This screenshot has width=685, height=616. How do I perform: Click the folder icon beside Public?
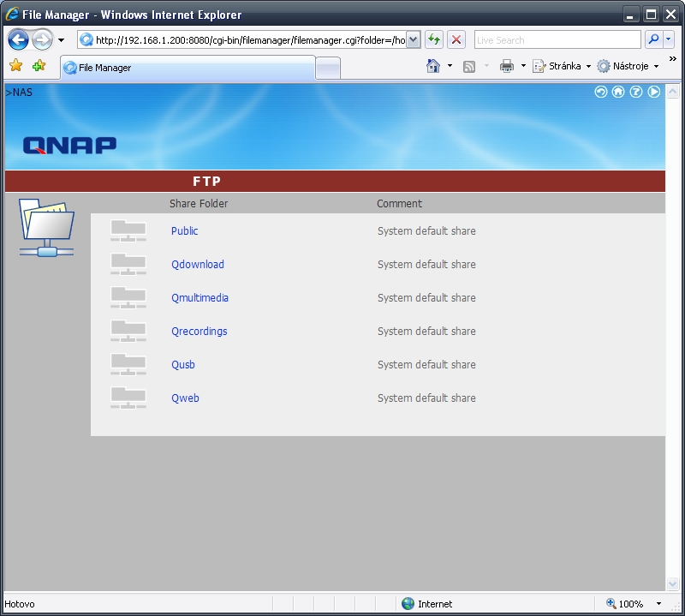pyautogui.click(x=128, y=230)
